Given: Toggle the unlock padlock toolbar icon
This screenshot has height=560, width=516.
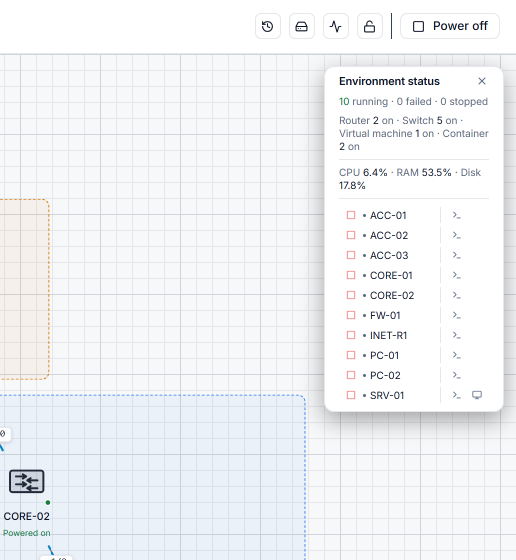Looking at the screenshot, I should click(370, 26).
